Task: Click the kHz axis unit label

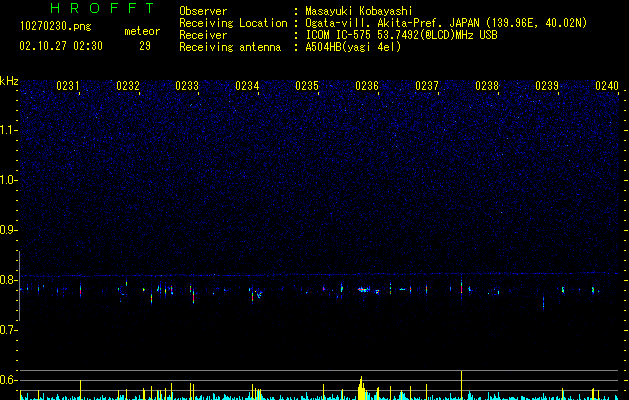Action: pos(9,81)
